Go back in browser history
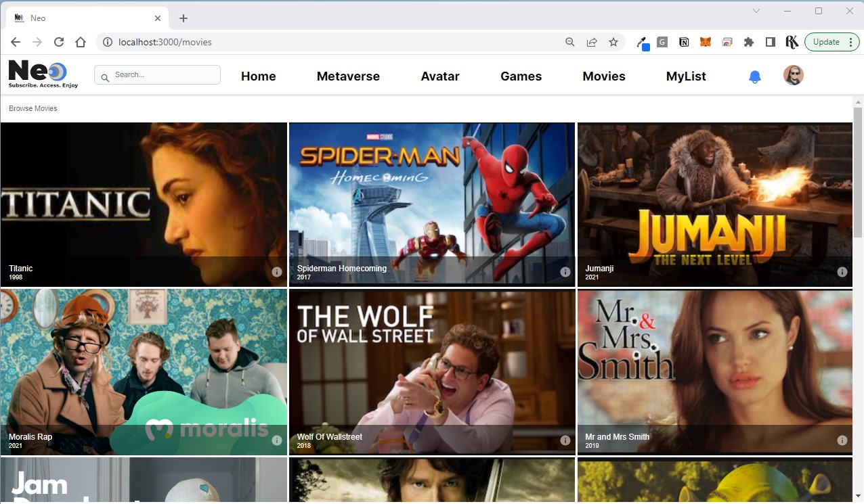Screen dimensions: 864x504 (16, 42)
